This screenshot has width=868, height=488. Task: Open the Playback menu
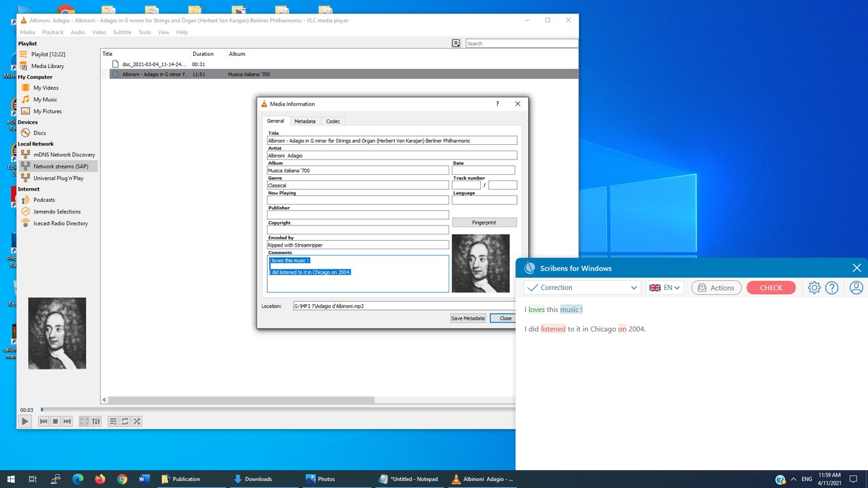click(x=53, y=32)
